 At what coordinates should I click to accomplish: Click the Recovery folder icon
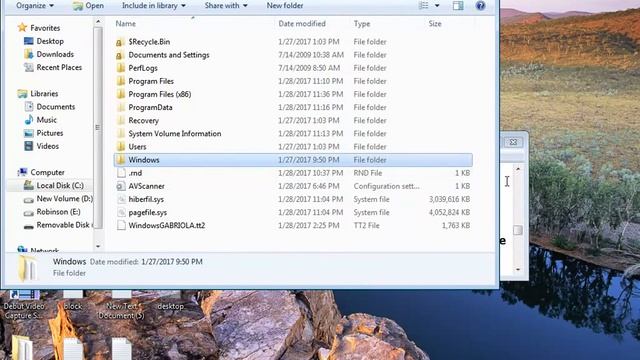click(x=120, y=120)
